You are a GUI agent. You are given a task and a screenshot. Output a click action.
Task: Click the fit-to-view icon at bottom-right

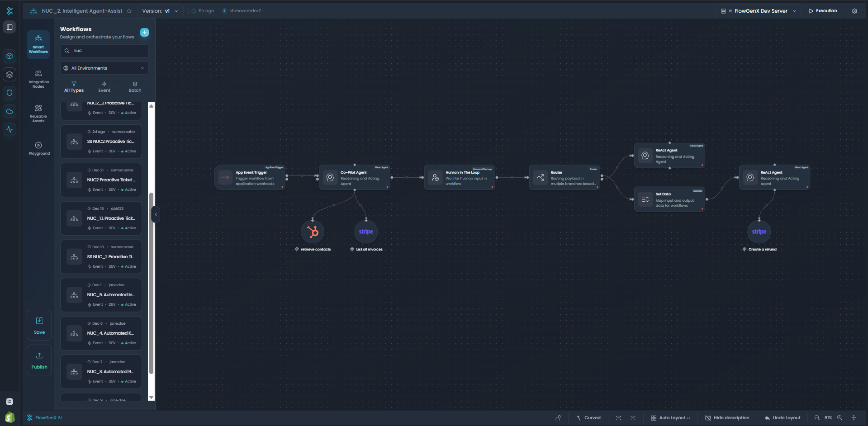click(x=854, y=418)
